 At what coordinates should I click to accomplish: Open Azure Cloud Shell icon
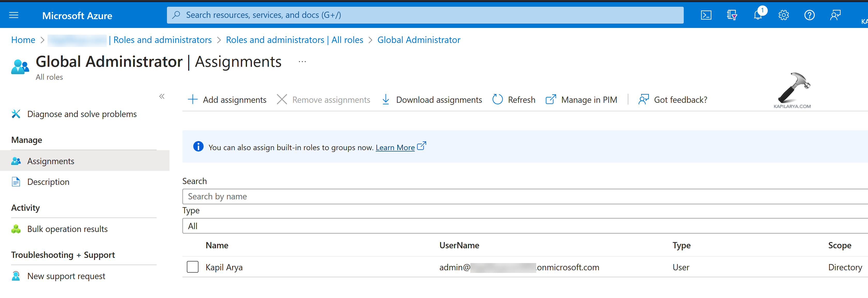click(x=706, y=15)
